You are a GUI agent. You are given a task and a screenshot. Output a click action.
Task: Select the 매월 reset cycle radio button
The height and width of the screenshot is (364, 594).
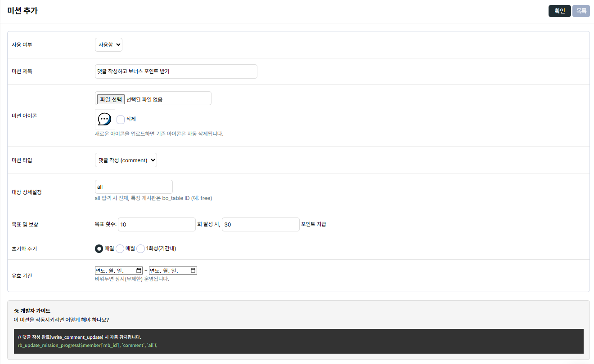120,249
